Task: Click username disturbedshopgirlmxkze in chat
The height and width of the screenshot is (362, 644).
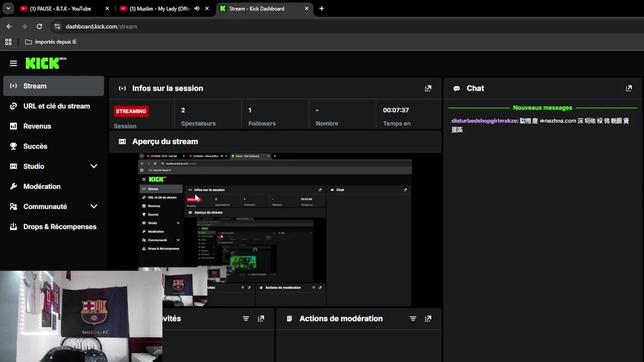Action: [484, 121]
